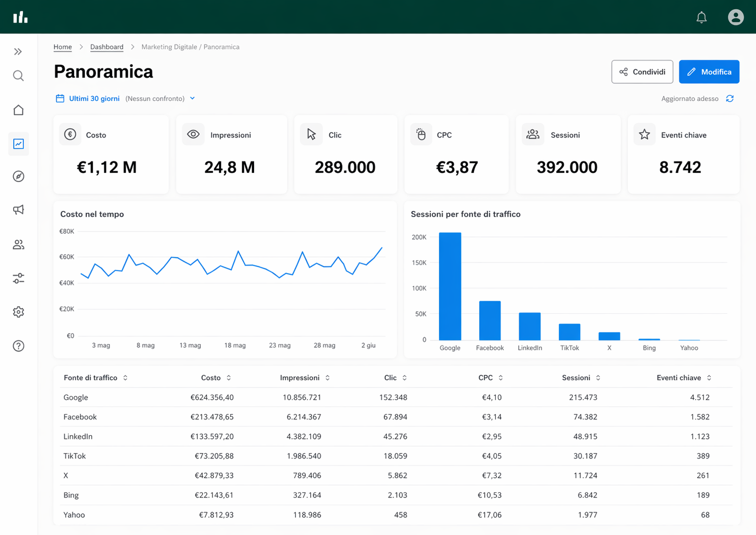Screen dimensions: 756x535
Task: Sort table by Sessioni column
Action: (581, 378)
